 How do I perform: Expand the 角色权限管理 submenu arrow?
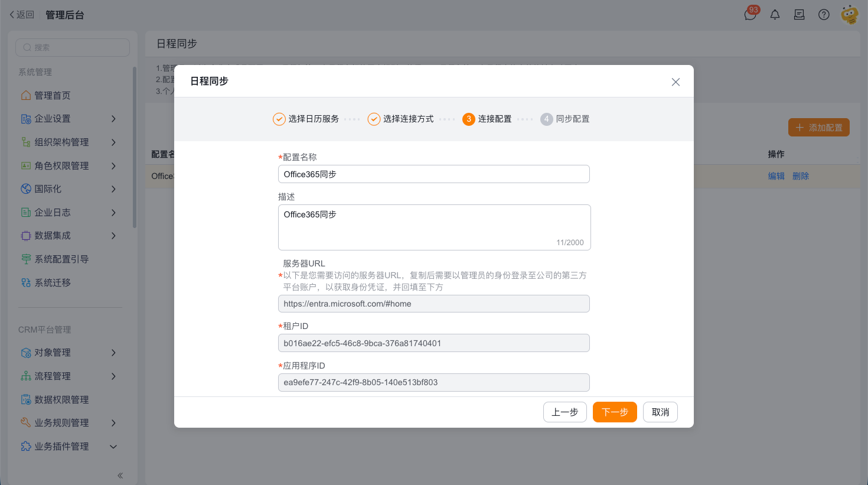pos(113,165)
